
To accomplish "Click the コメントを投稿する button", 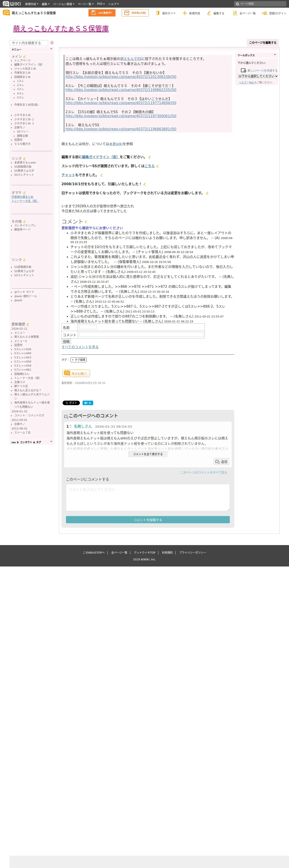I will tap(148, 520).
